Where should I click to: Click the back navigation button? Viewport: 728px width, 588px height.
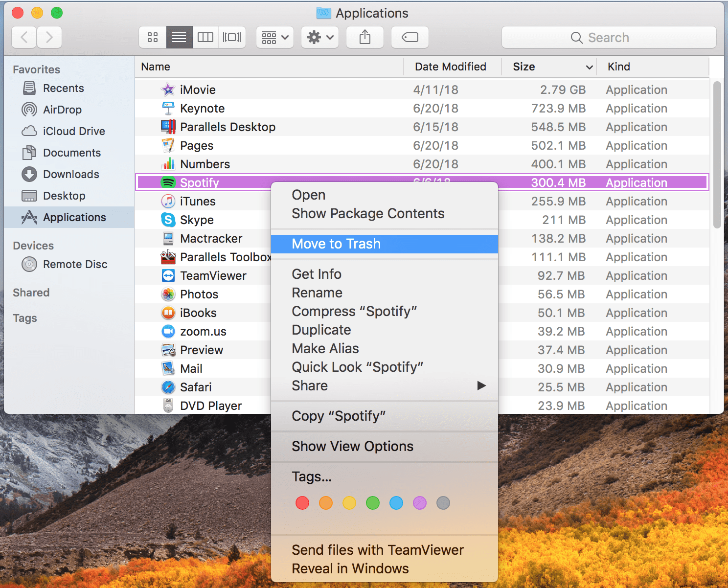23,37
